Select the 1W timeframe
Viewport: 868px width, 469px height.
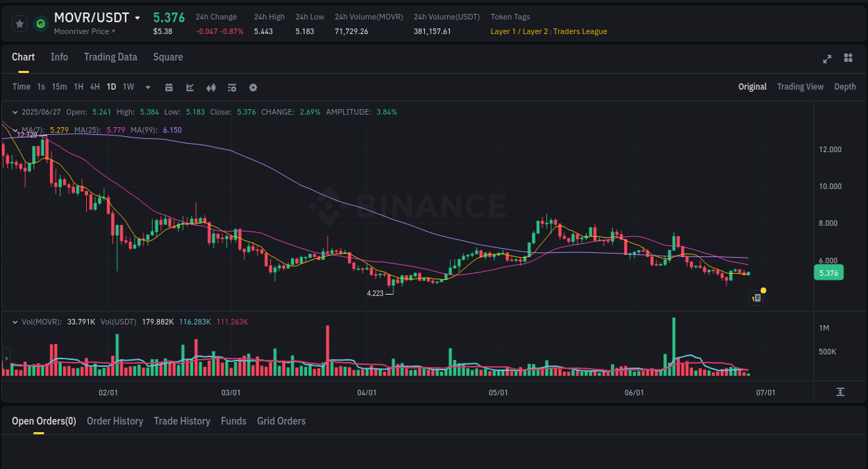point(128,87)
